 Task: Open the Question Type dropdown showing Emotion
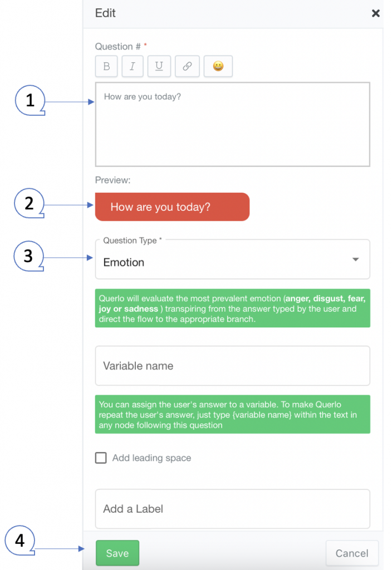point(232,259)
